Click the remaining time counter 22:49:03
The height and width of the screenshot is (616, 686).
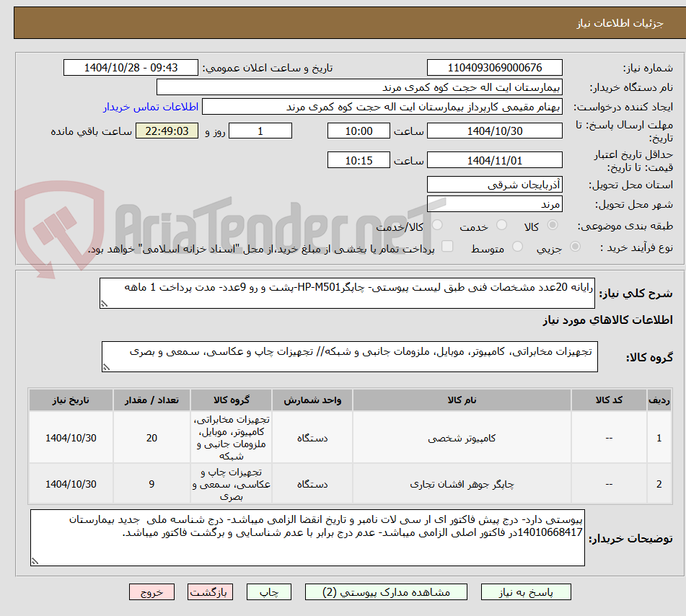pos(167,131)
